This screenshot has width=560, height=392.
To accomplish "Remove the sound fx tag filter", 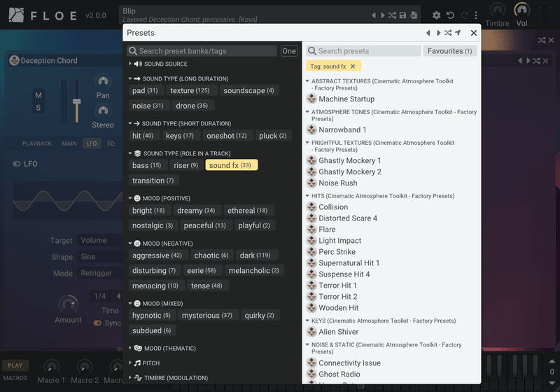I will (x=353, y=66).
